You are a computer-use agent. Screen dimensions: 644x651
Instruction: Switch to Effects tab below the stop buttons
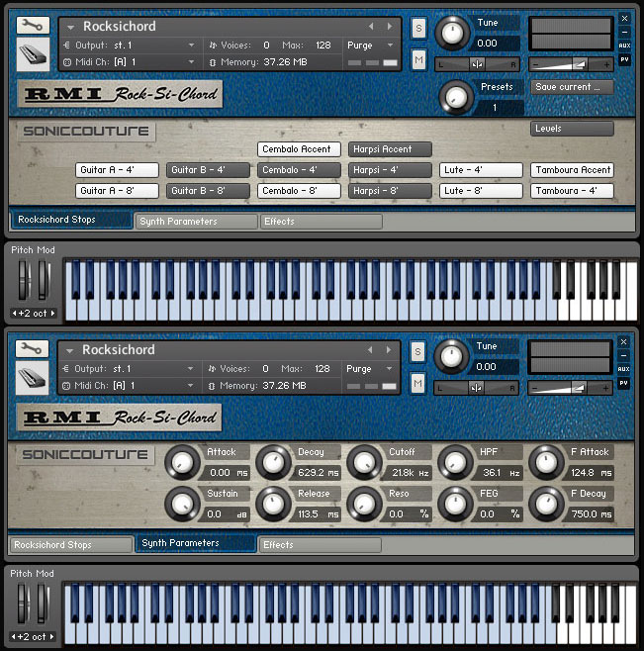321,222
